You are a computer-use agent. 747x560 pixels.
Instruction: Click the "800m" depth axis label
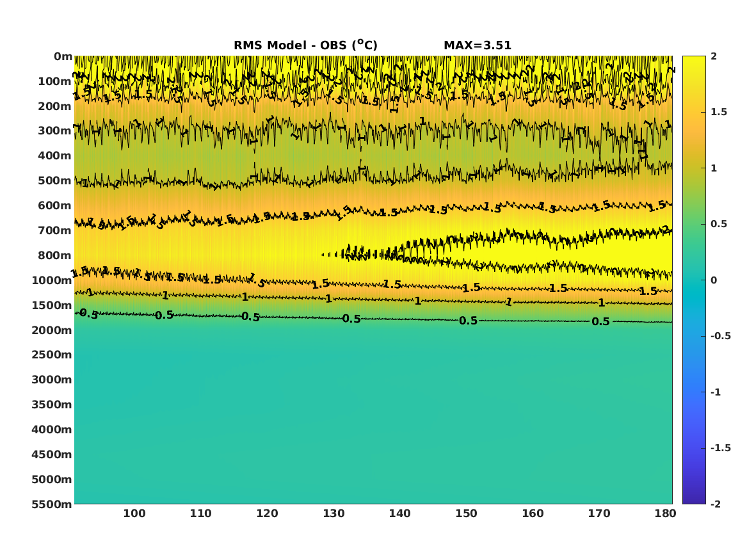pyautogui.click(x=55, y=255)
